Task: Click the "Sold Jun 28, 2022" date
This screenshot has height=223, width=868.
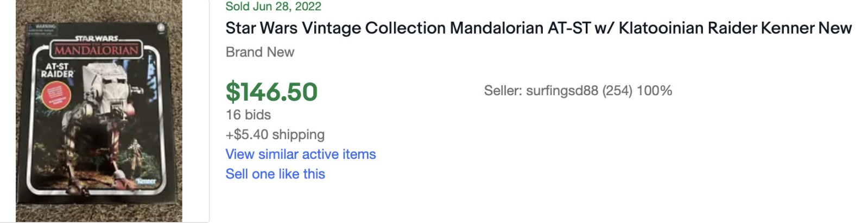Action: click(273, 7)
